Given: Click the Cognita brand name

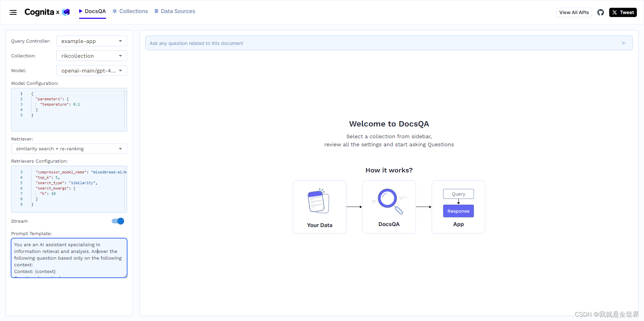Looking at the screenshot, I should 39,12.
